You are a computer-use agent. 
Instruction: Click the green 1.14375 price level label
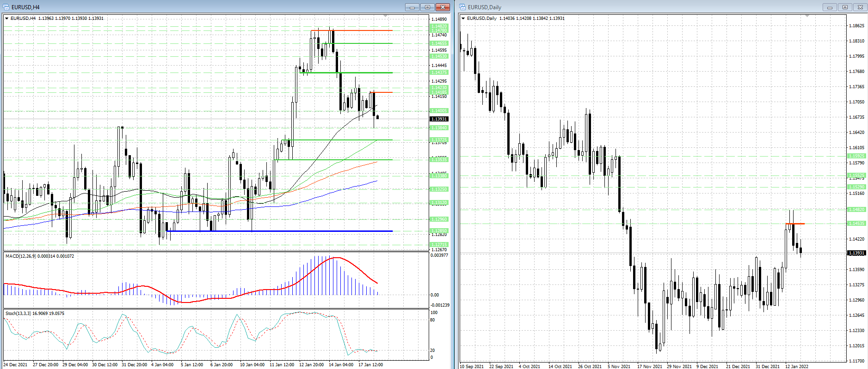pyautogui.click(x=439, y=73)
